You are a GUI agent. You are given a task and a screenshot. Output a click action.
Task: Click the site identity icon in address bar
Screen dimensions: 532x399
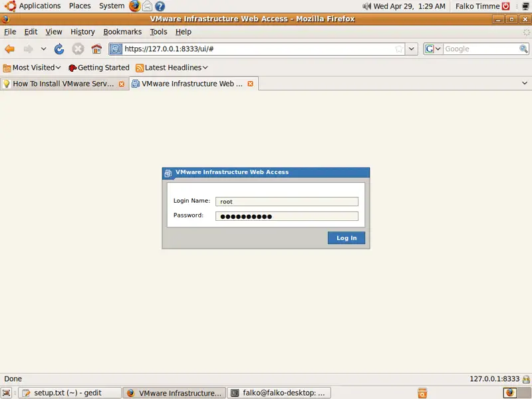coord(116,49)
